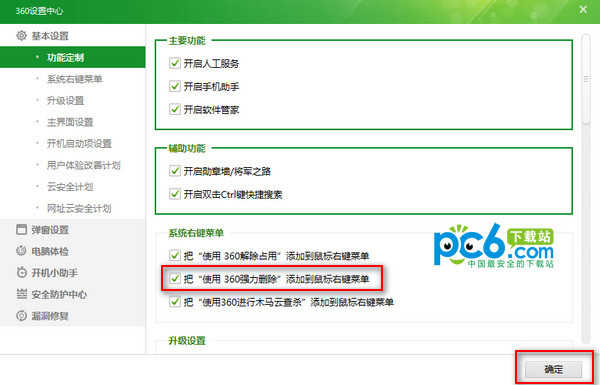Disable 开启勋章墙/将军之路 checkbox
Viewport: 600px width, 385px height.
click(175, 171)
